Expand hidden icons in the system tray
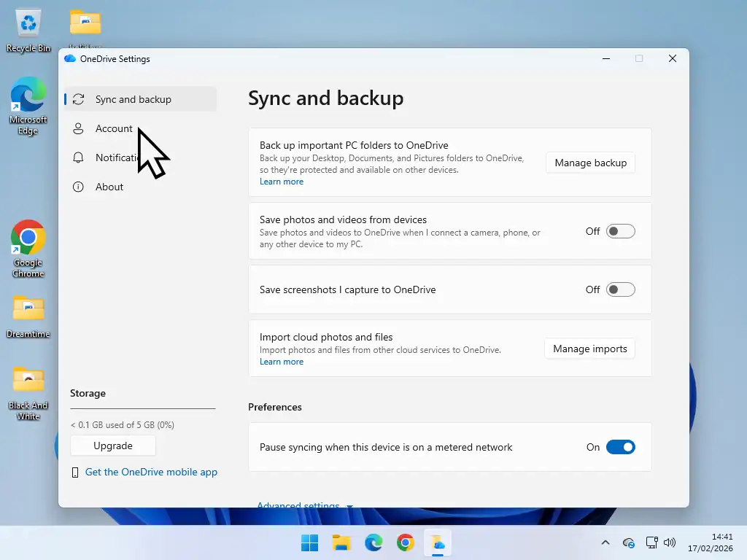Image resolution: width=747 pixels, height=560 pixels. click(605, 542)
